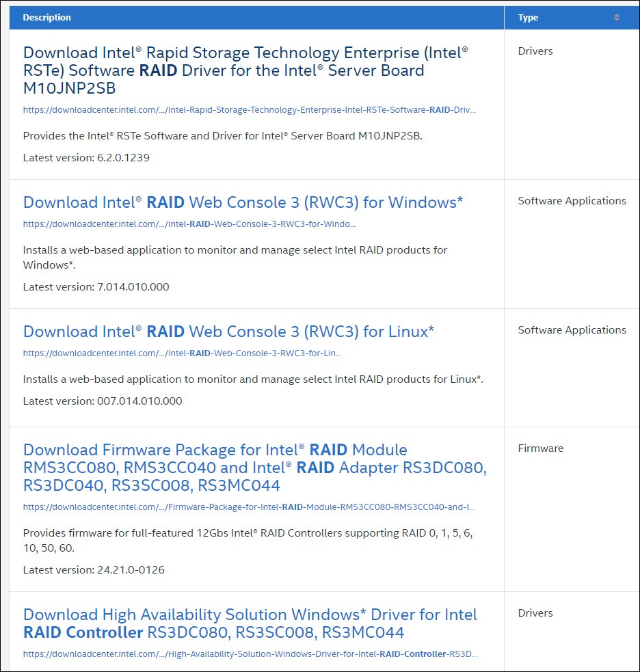
Task: Click the Description column header
Action: 46,18
